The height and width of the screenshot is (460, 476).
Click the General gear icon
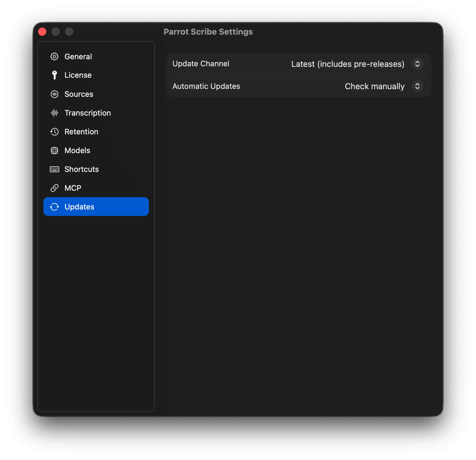click(55, 56)
